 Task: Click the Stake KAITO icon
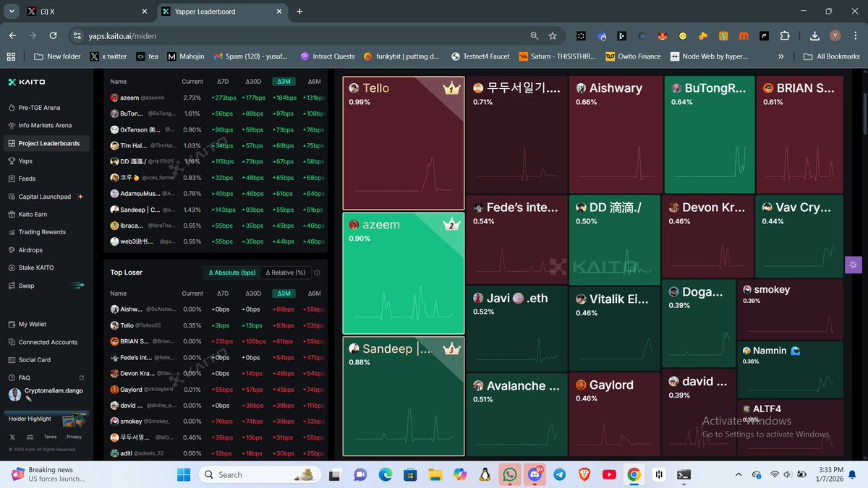tap(12, 267)
